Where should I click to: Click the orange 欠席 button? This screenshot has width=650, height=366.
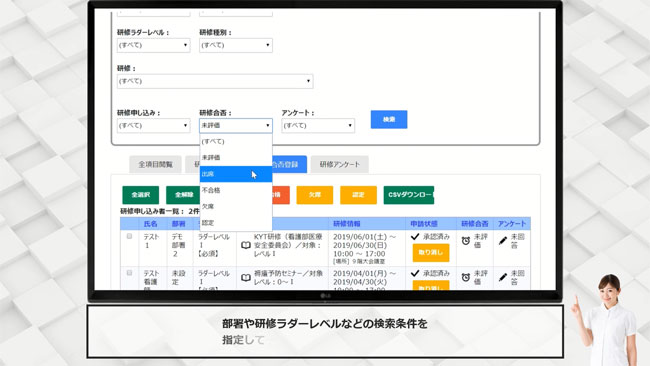315,195
